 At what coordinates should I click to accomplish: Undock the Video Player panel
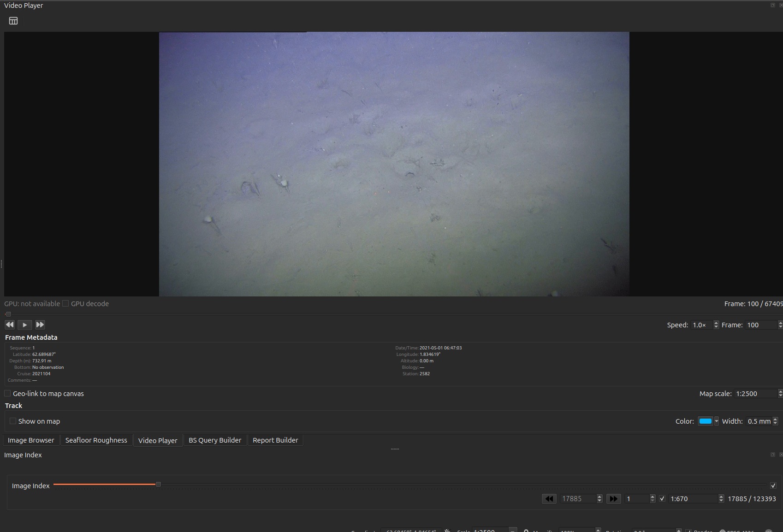tap(773, 5)
